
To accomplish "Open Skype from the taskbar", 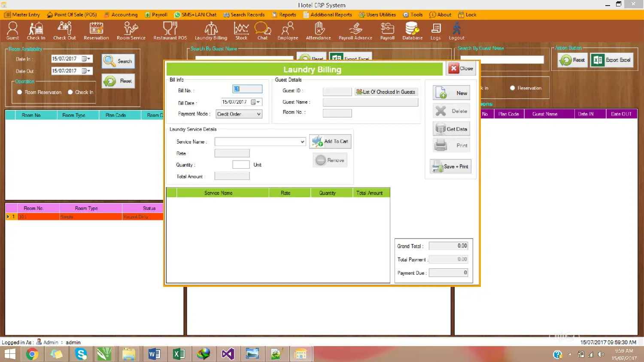I will point(81,354).
